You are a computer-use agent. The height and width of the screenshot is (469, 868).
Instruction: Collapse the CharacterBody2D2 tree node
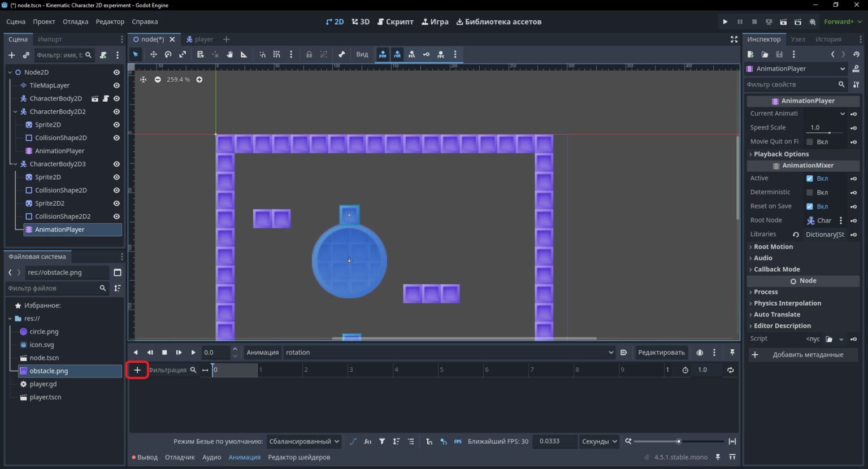pos(15,112)
